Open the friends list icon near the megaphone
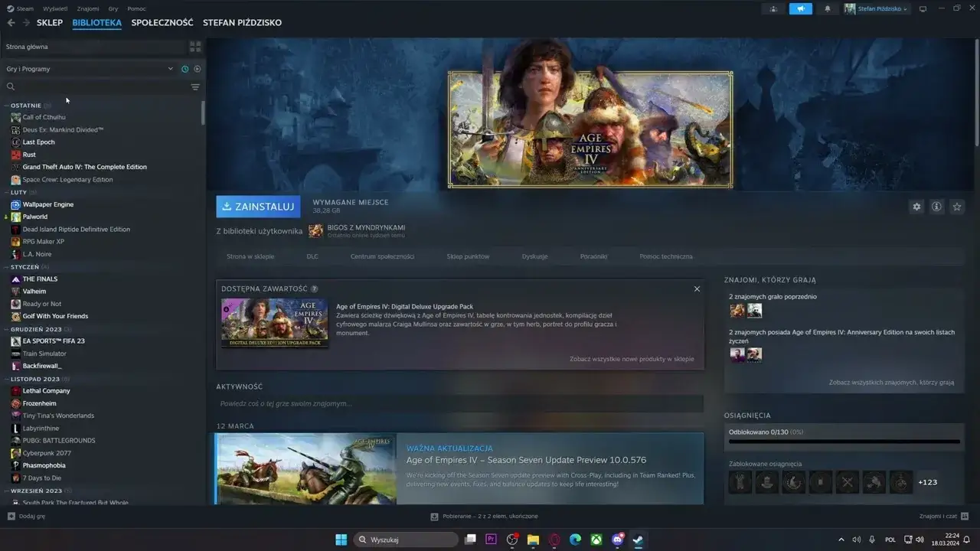This screenshot has width=980, height=551. point(773,8)
